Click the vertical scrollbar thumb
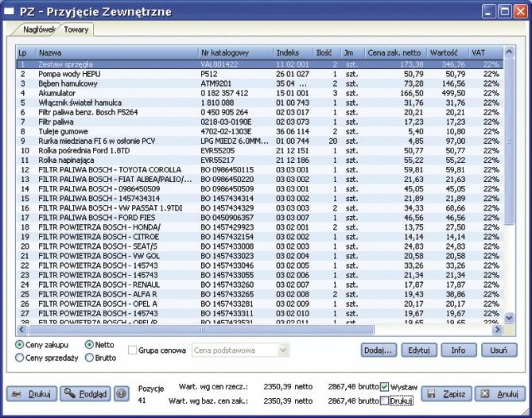532x418 pixels. pyautogui.click(x=509, y=141)
